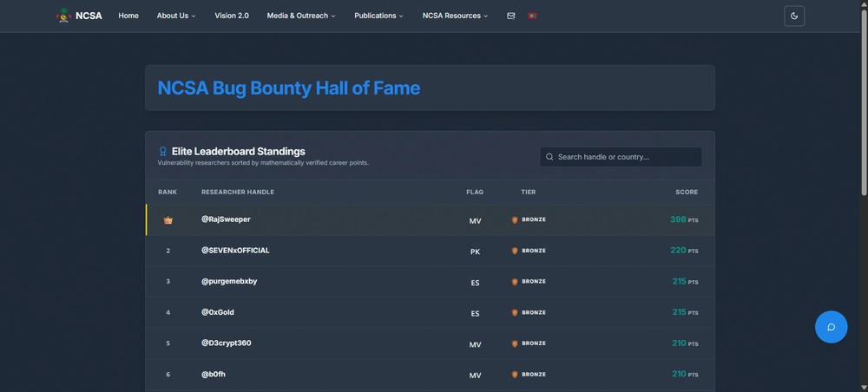Open the mail envelope icon in navbar
Screen dimensions: 868x392
pyautogui.click(x=511, y=16)
